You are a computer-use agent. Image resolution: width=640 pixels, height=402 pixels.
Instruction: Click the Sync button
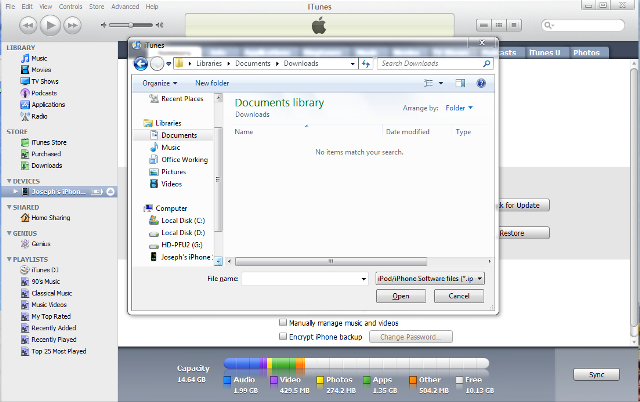pos(596,375)
